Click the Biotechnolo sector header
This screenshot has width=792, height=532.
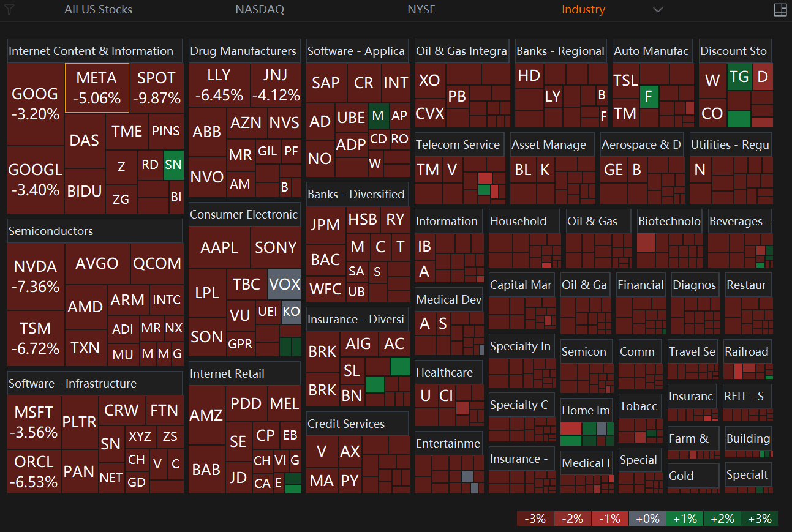tap(669, 222)
